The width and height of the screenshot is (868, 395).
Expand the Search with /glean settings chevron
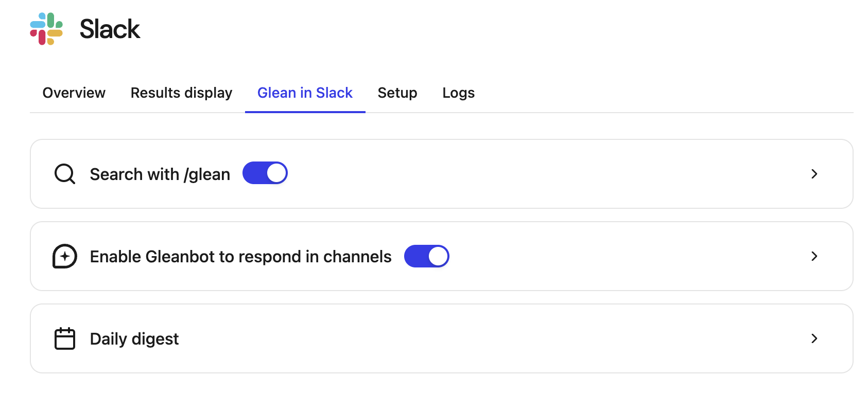point(814,174)
